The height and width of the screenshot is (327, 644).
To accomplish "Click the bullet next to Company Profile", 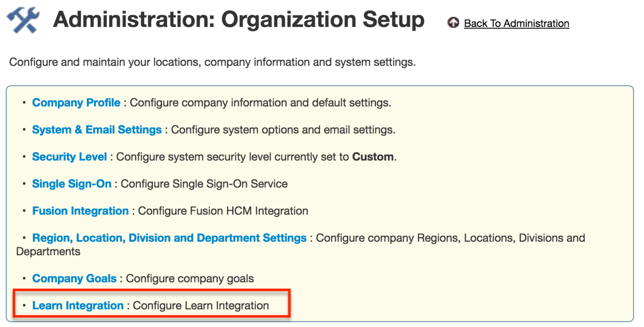I will [24, 103].
